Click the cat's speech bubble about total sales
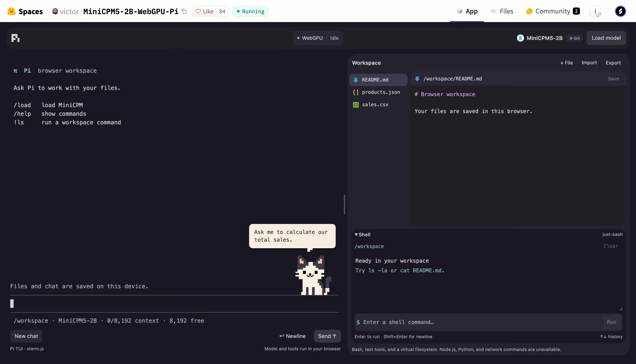The image size is (636, 364). 292,236
